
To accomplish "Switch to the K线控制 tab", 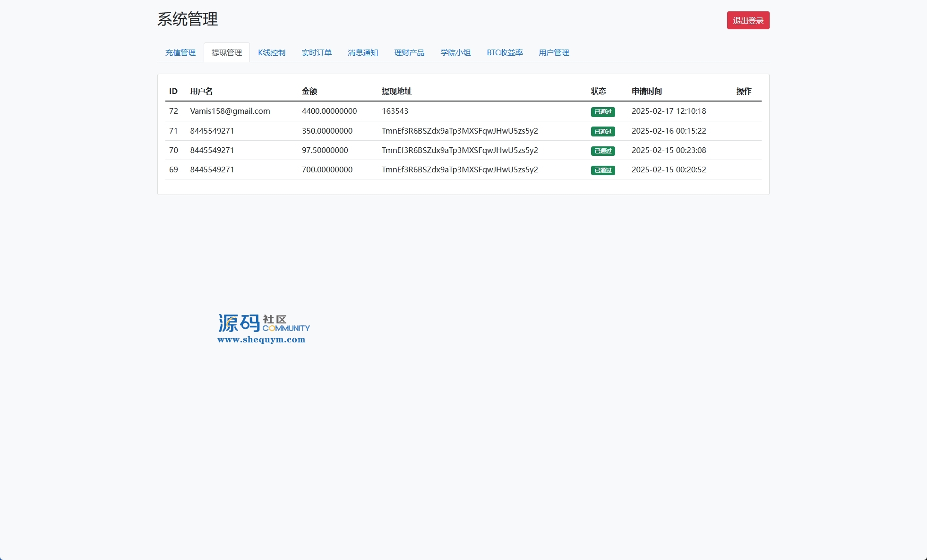I will click(272, 52).
